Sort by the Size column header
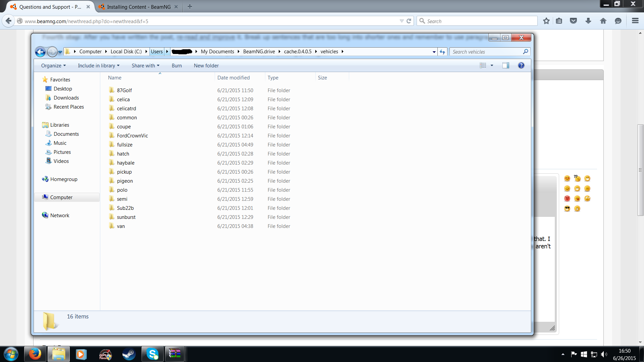 [332, 77]
